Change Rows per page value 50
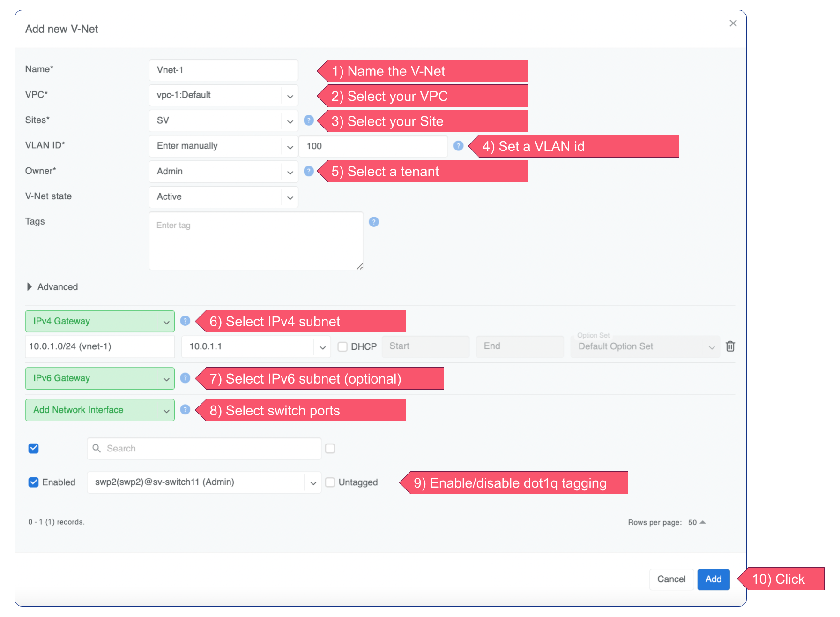The image size is (840, 617). point(697,522)
